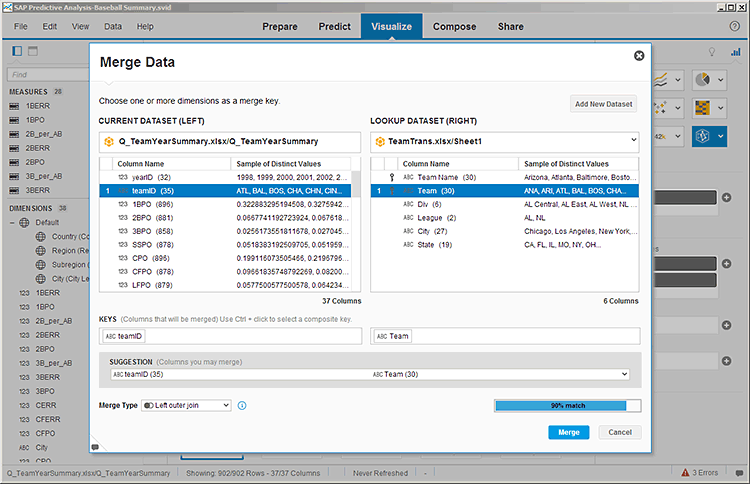Open the View menu
This screenshot has width=750, height=484.
[80, 26]
